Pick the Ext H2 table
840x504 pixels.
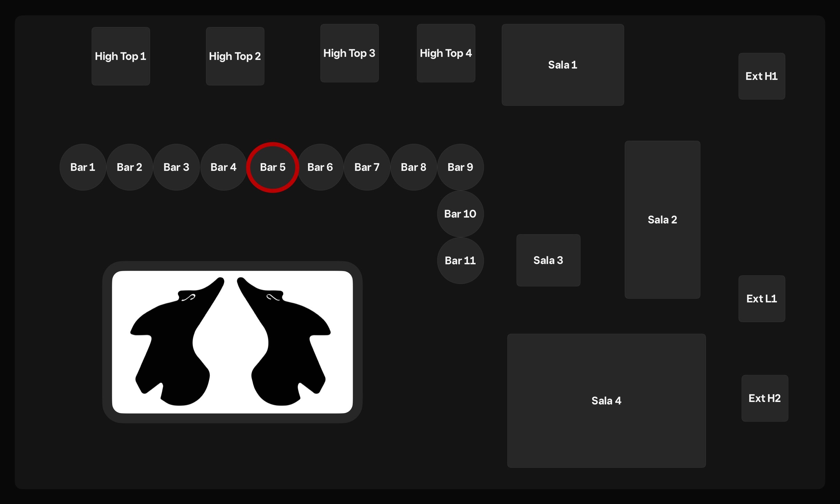(x=765, y=398)
